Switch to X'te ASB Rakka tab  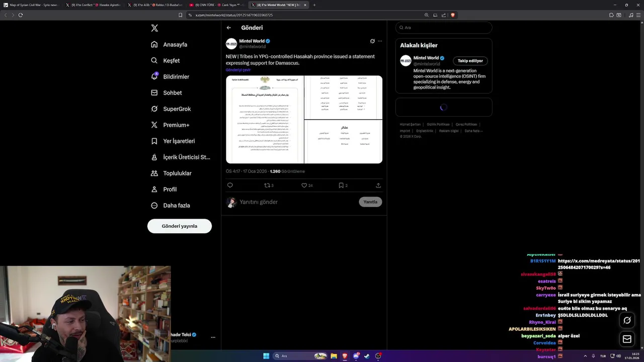[155, 5]
